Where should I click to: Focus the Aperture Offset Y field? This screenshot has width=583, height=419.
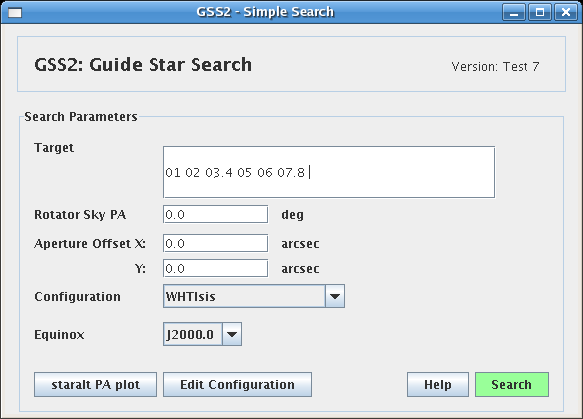pos(215,268)
